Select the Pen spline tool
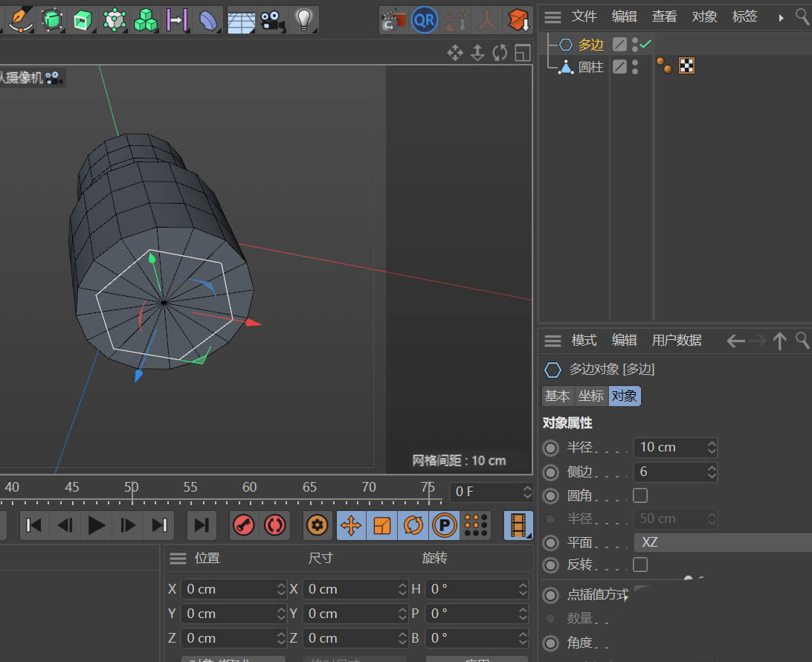 tap(20, 19)
